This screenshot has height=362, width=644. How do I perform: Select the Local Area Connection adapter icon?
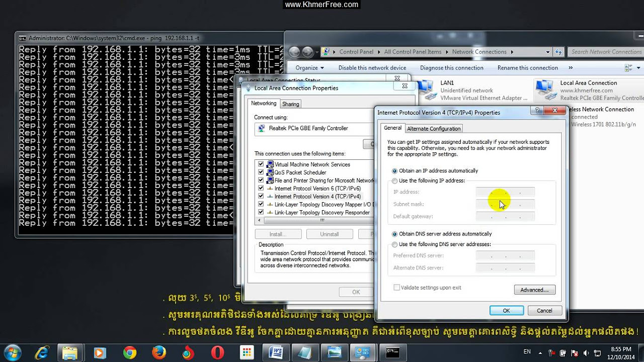546,89
